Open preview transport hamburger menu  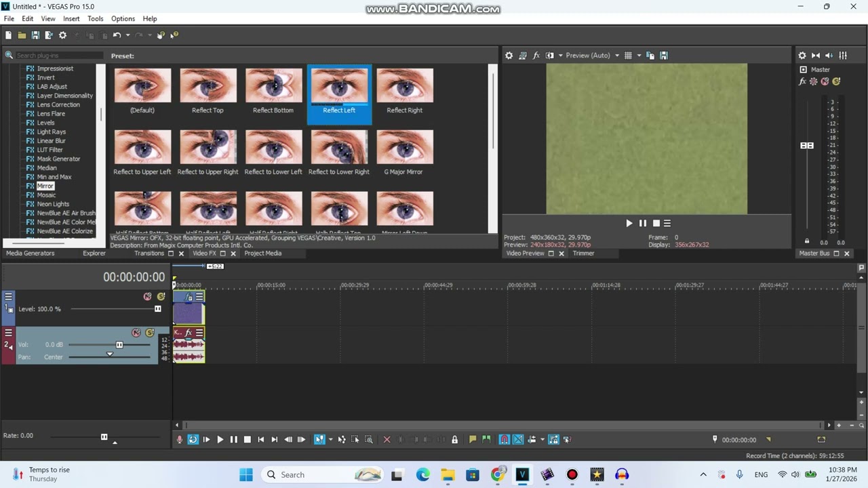coord(667,223)
